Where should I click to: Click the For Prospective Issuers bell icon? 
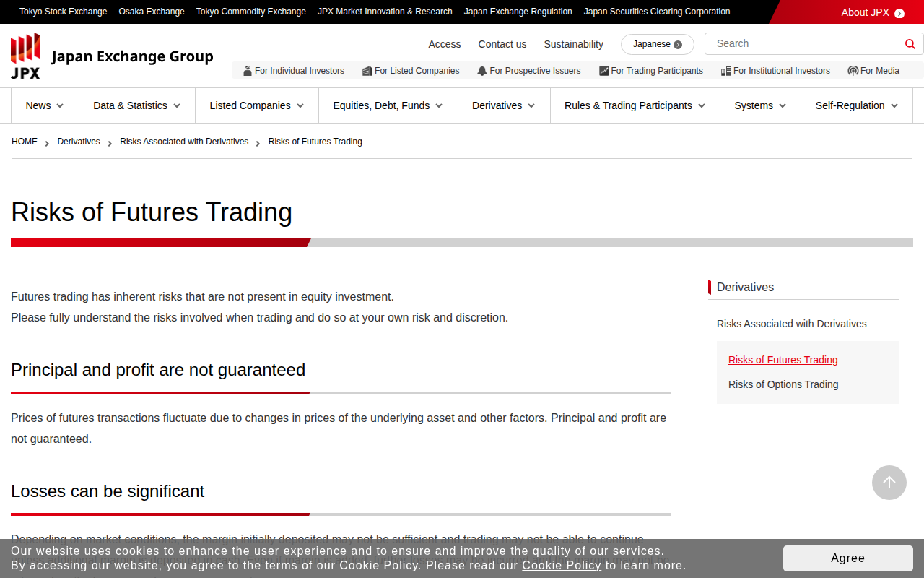(482, 71)
